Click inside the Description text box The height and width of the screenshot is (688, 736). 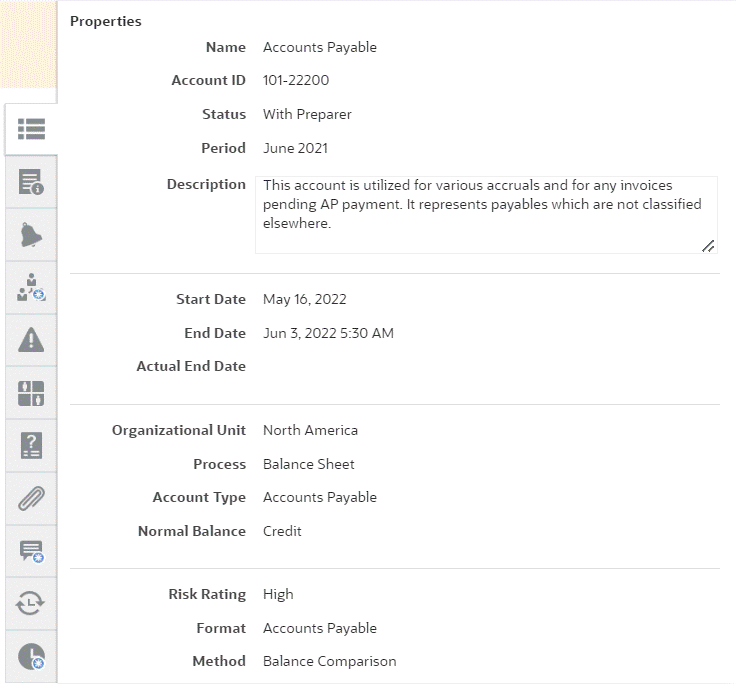click(x=486, y=215)
